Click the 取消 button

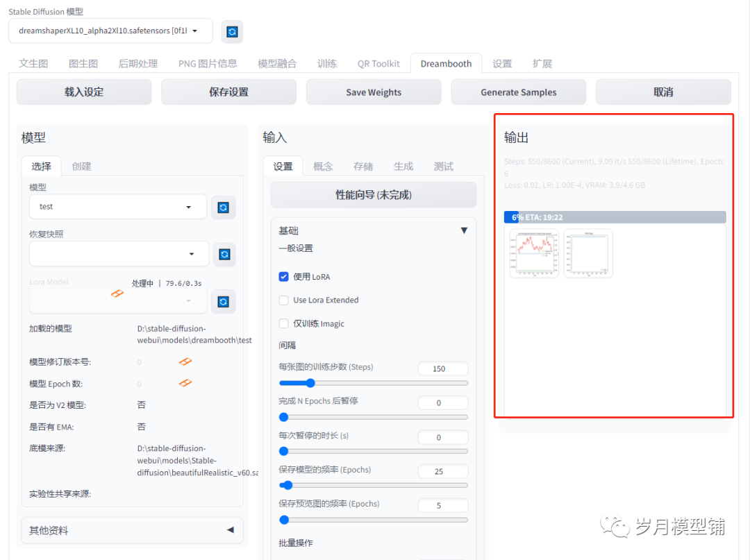663,92
